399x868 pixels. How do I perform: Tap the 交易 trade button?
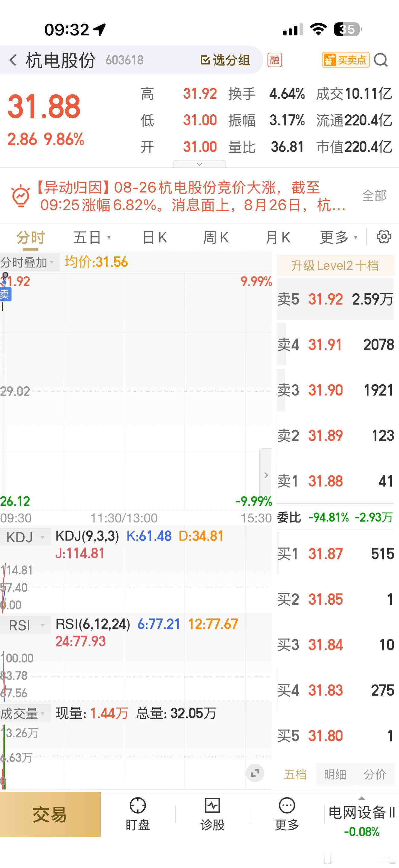pyautogui.click(x=50, y=815)
